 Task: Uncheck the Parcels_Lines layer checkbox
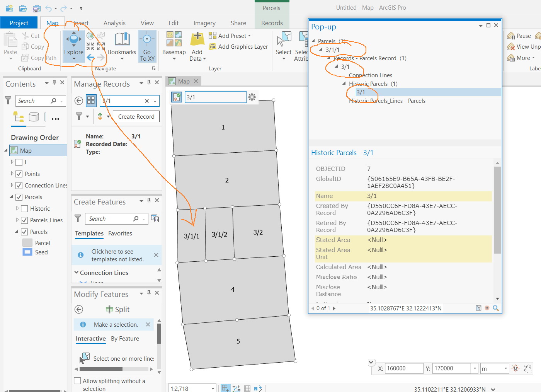pyautogui.click(x=24, y=220)
